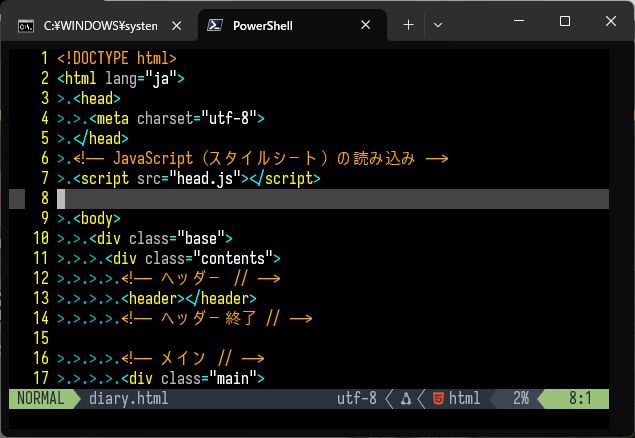The image size is (635, 438).
Task: Place cursor on highlighted empty line 8
Action: tap(300, 199)
